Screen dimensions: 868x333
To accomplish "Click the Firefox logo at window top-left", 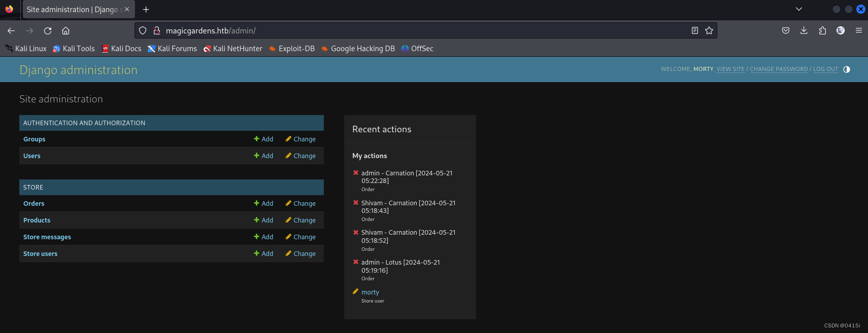I will (x=9, y=9).
